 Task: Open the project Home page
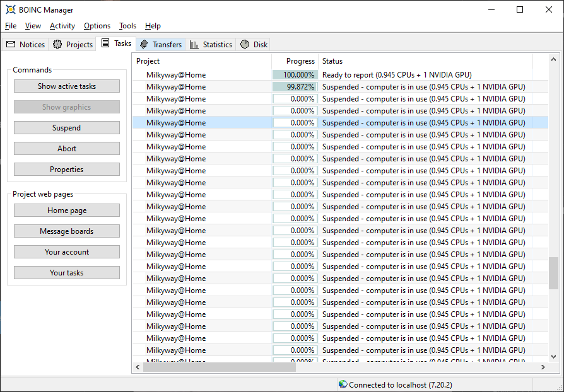pyautogui.click(x=67, y=210)
